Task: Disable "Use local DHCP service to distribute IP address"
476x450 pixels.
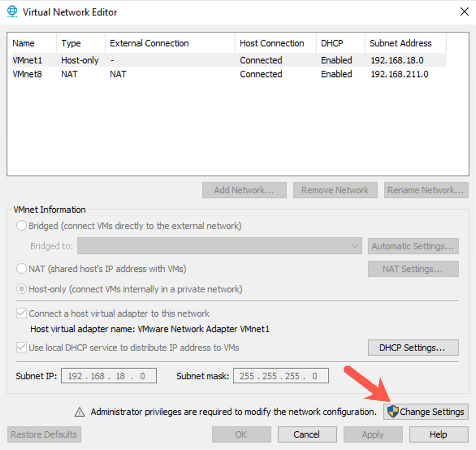Action: tap(21, 348)
